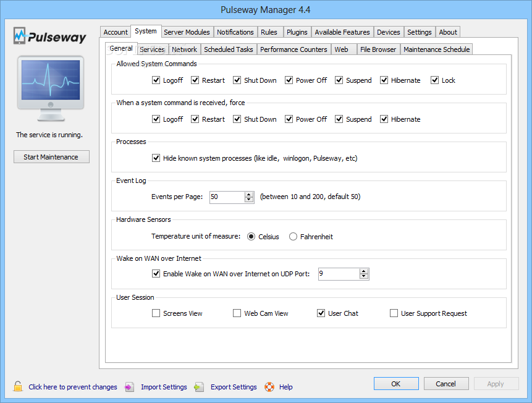The height and width of the screenshot is (403, 532).
Task: Open the Scheduled Tasks sub-tab
Action: coord(229,49)
